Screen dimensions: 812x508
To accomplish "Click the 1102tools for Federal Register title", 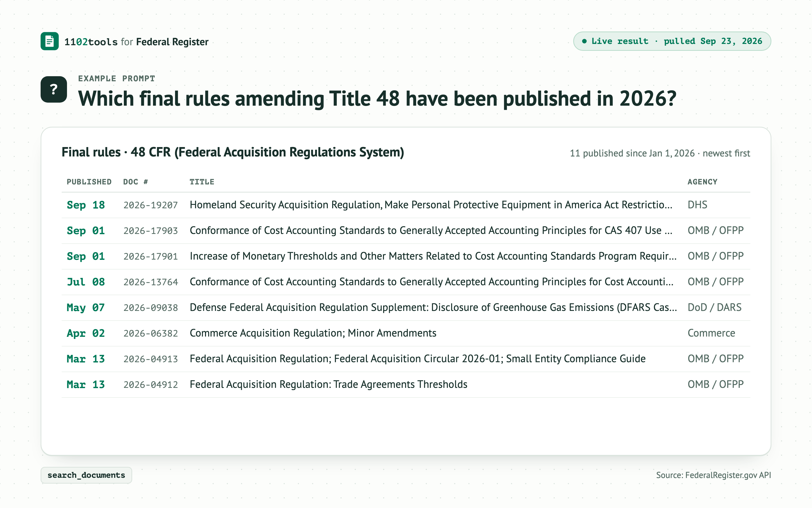I will (x=136, y=42).
